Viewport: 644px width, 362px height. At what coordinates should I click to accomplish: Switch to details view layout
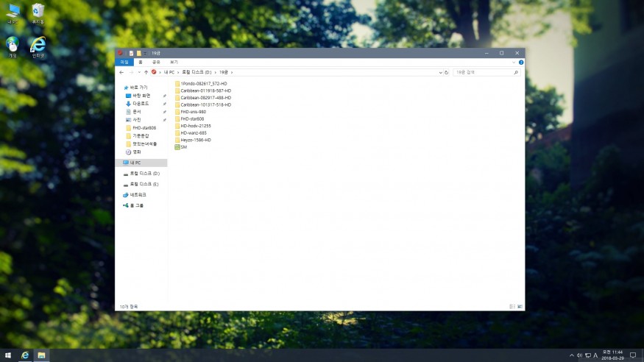513,305
